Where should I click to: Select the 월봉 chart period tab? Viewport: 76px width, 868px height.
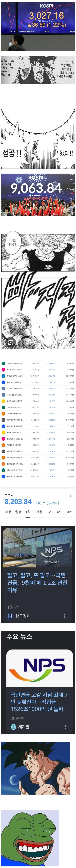(x=18, y=512)
